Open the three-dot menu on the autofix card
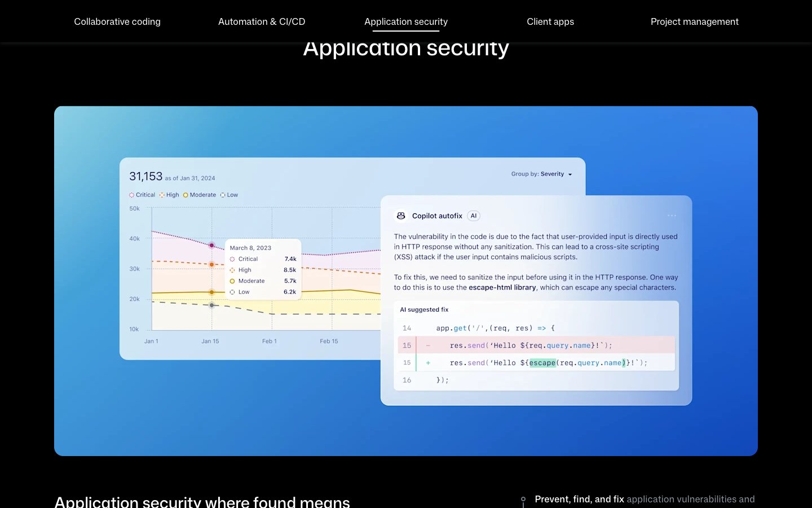 click(672, 216)
